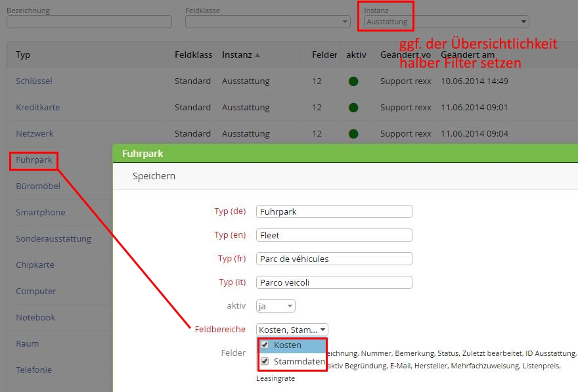Click the green active dot in Kreditkarte row
The image size is (578, 392).
click(353, 108)
